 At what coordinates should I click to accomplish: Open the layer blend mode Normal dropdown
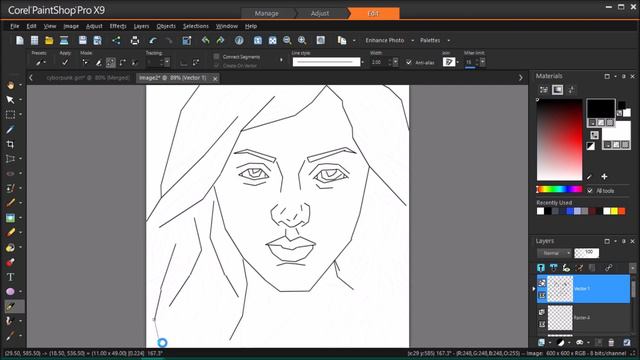(554, 253)
